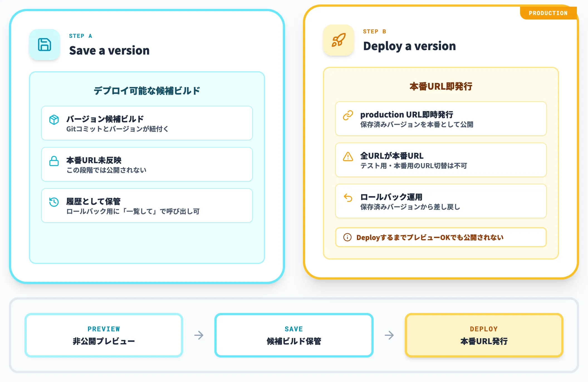Click text この段階では公開されない

coord(106,170)
